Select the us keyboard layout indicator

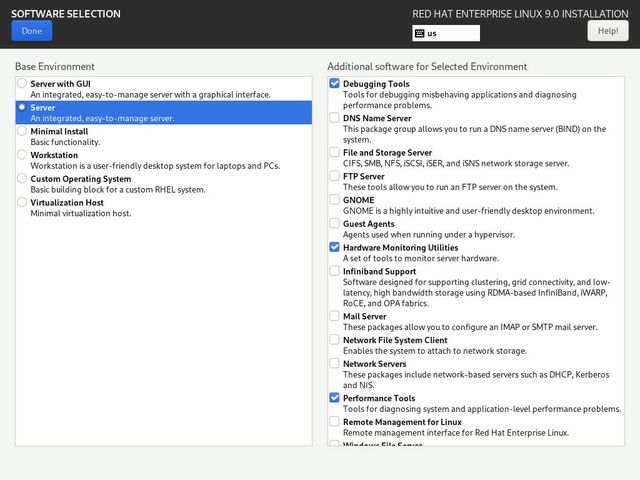click(446, 33)
